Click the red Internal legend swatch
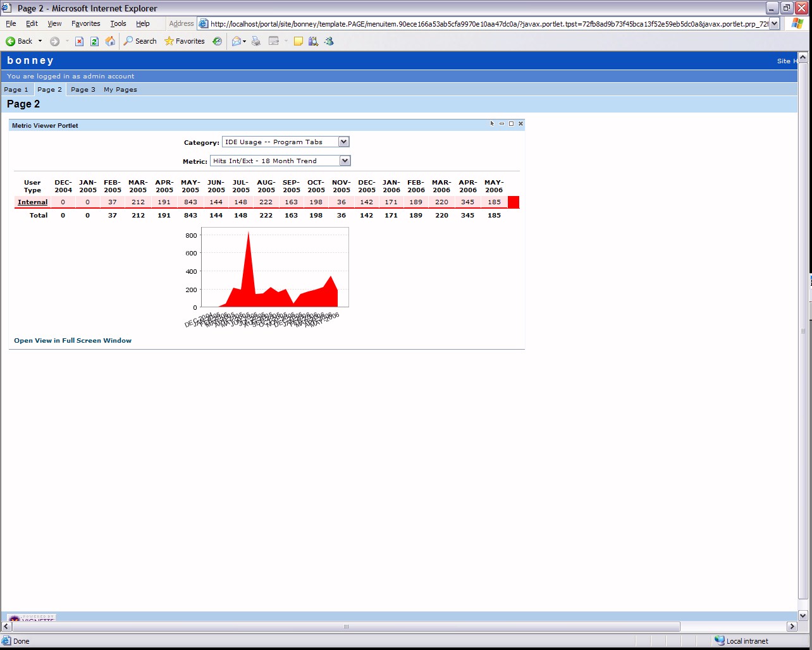Viewport: 812px width, 650px height. (x=514, y=202)
